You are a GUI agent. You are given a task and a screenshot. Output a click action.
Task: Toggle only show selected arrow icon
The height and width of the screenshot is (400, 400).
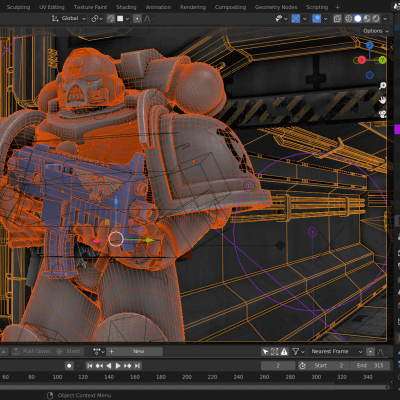tap(266, 351)
